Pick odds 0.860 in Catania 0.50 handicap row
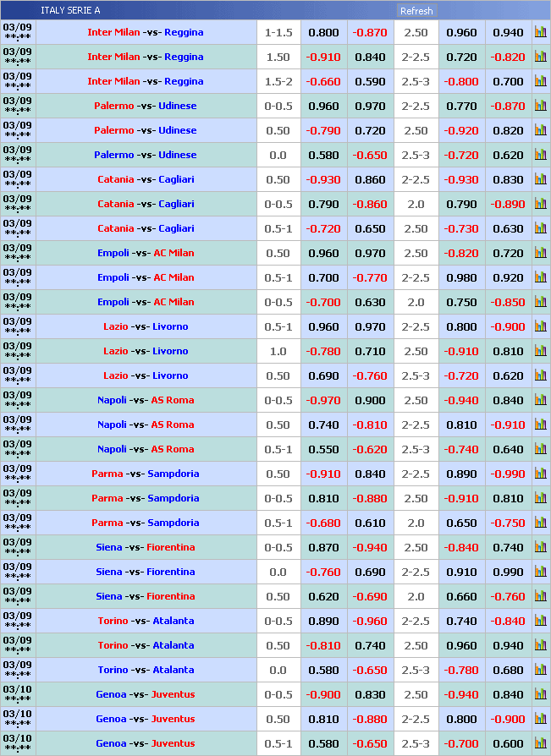The height and width of the screenshot is (756, 551). (x=370, y=179)
